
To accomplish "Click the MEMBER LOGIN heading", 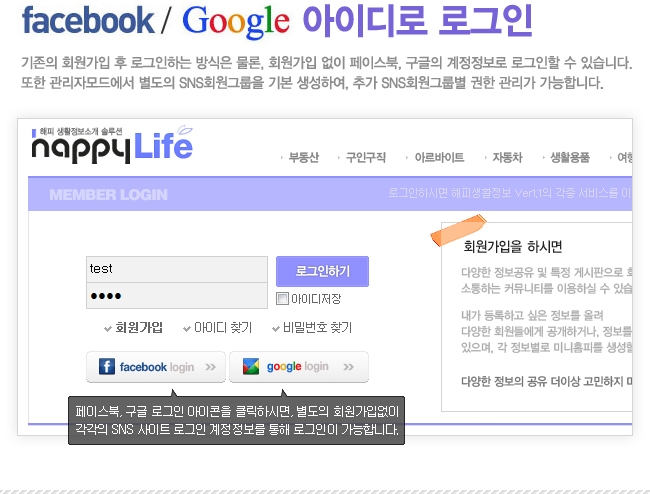I will point(109,194).
